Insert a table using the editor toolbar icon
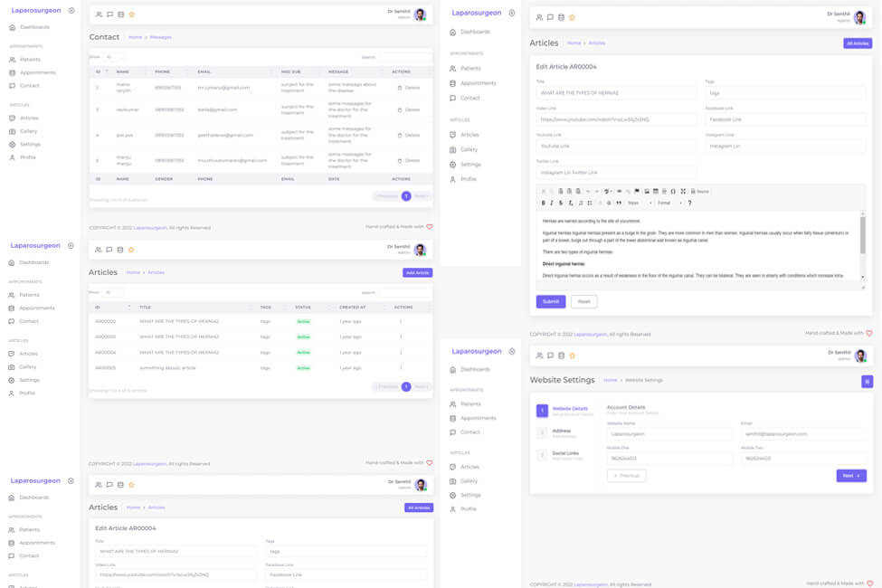This screenshot has width=882, height=588. [654, 191]
